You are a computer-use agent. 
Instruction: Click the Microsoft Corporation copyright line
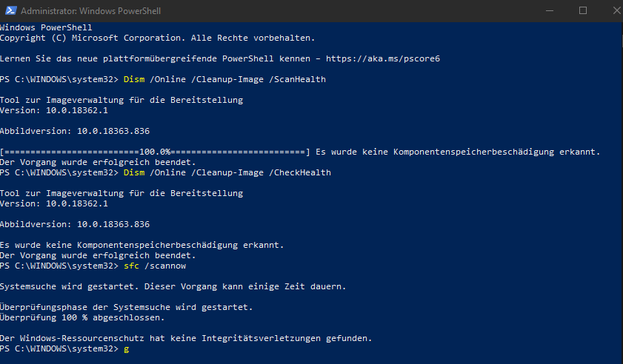[158, 37]
